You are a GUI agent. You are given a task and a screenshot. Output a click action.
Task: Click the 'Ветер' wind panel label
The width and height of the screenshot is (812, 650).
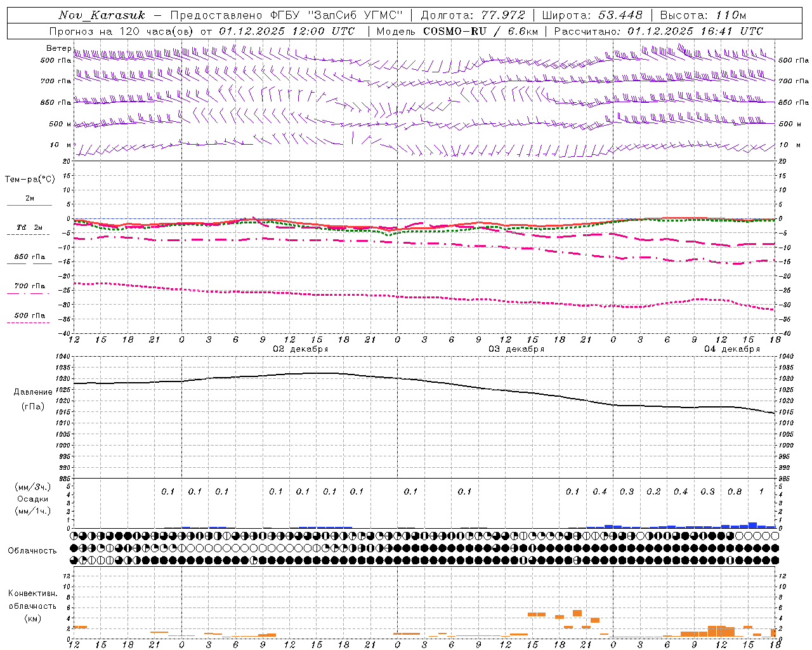[x=58, y=48]
